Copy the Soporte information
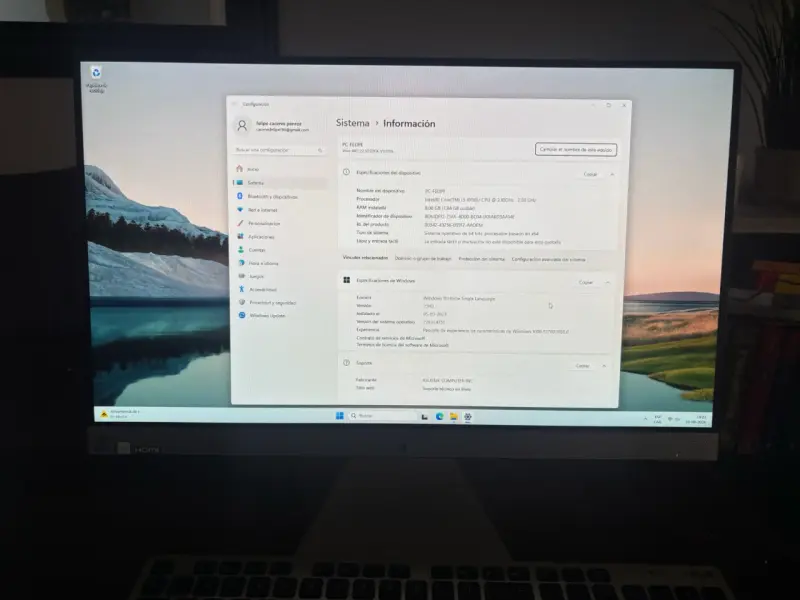 [582, 366]
